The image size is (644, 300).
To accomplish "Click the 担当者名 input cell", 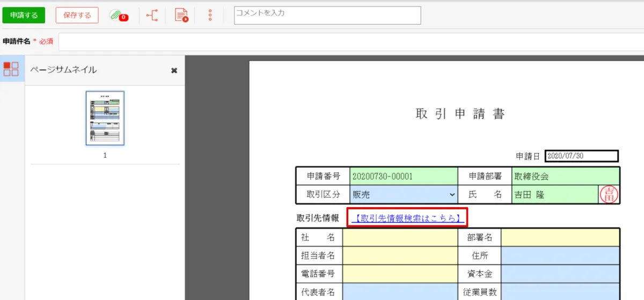I will [400, 255].
